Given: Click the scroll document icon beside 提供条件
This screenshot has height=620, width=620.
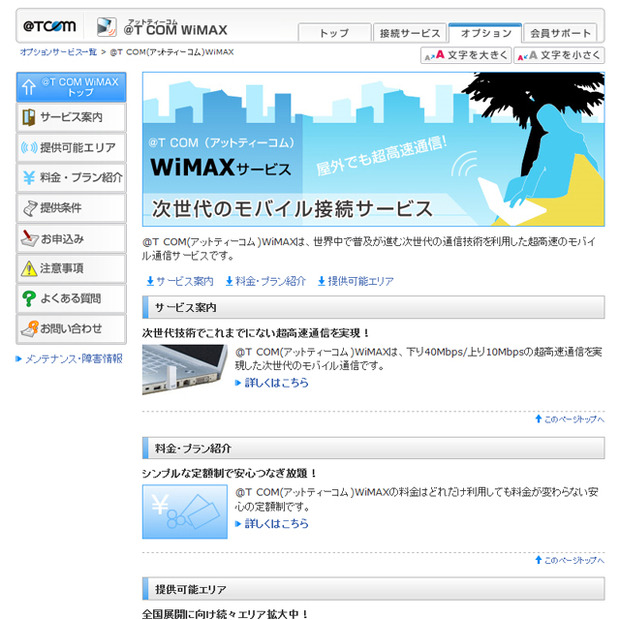Looking at the screenshot, I should pos(30,208).
